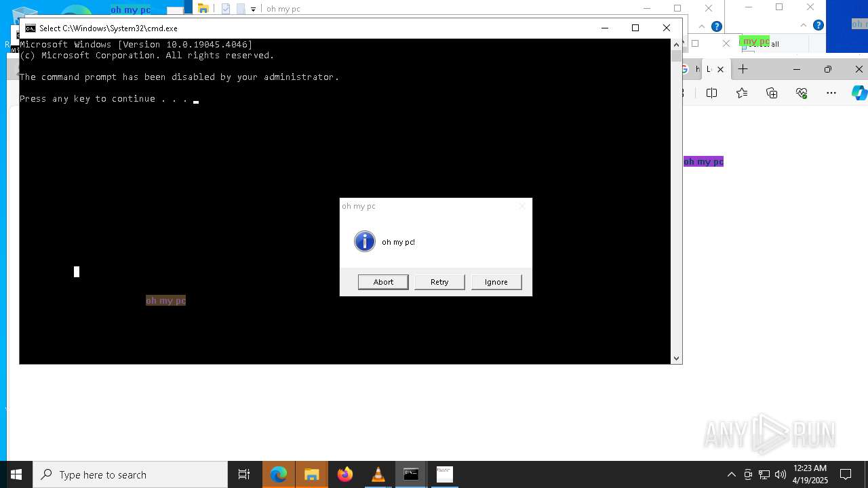This screenshot has width=868, height=488.
Task: Open Edge Browser essentials heart icon
Action: tap(802, 93)
